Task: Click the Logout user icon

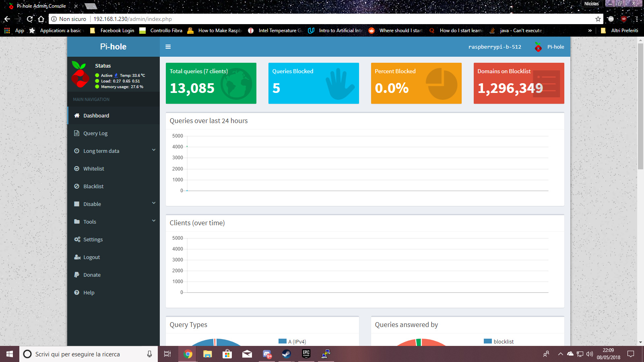Action: click(x=77, y=257)
